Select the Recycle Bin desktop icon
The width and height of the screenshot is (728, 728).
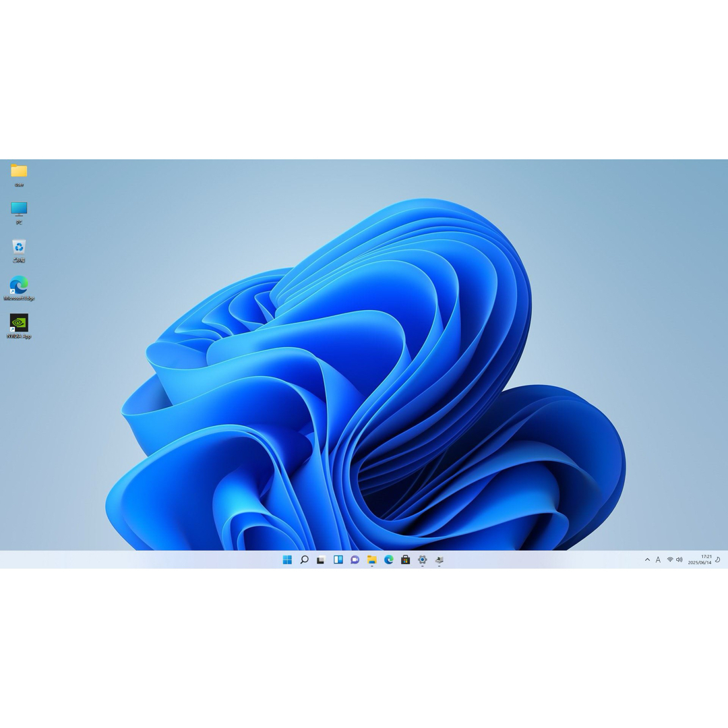[x=19, y=251]
